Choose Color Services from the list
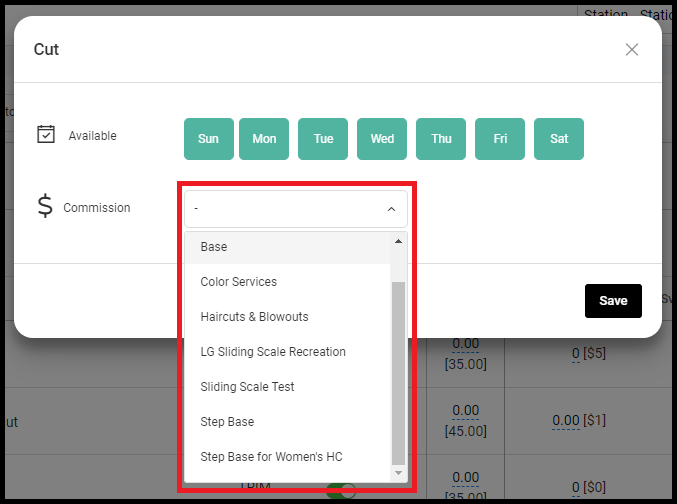 [x=287, y=282]
